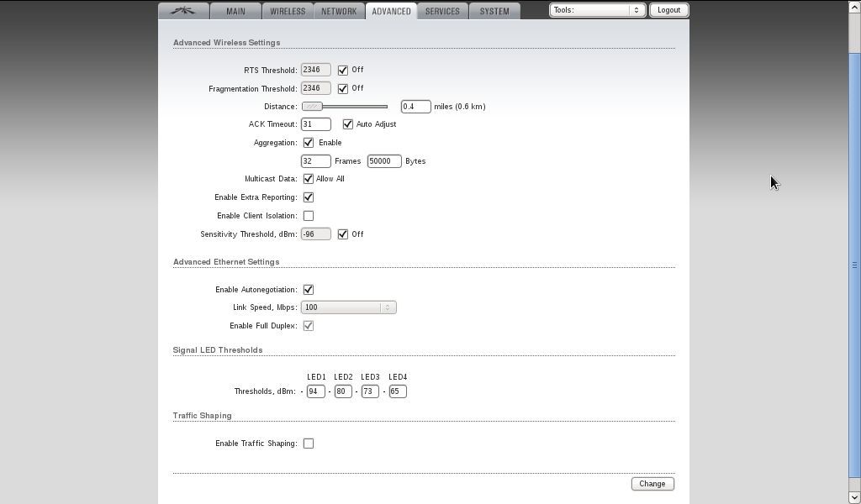Expand the Tools dropdown
Viewport: 861px width, 504px height.
[x=598, y=10]
